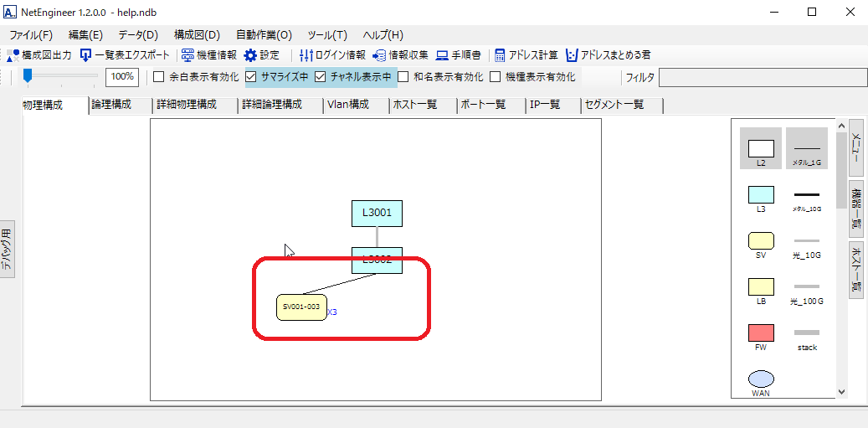868x428 pixels.
Task: Pick the WAN shape in the palette
Action: point(761,379)
